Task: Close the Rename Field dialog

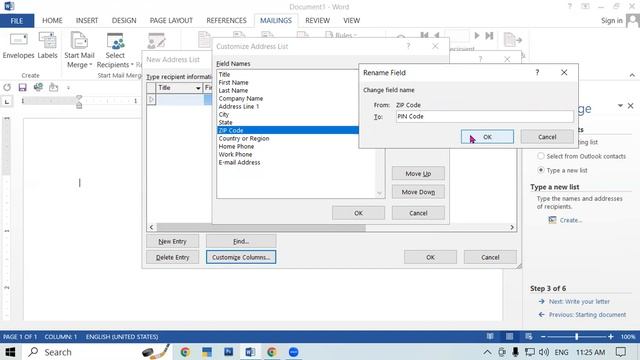Action: pos(564,72)
